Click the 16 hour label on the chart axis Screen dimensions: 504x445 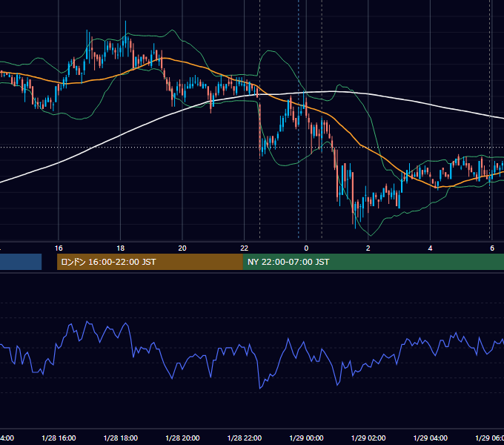click(x=59, y=248)
